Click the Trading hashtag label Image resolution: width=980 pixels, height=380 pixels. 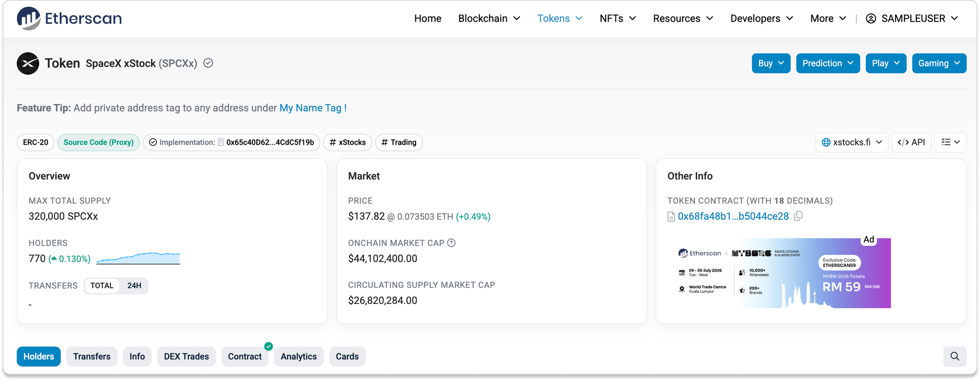coord(399,142)
